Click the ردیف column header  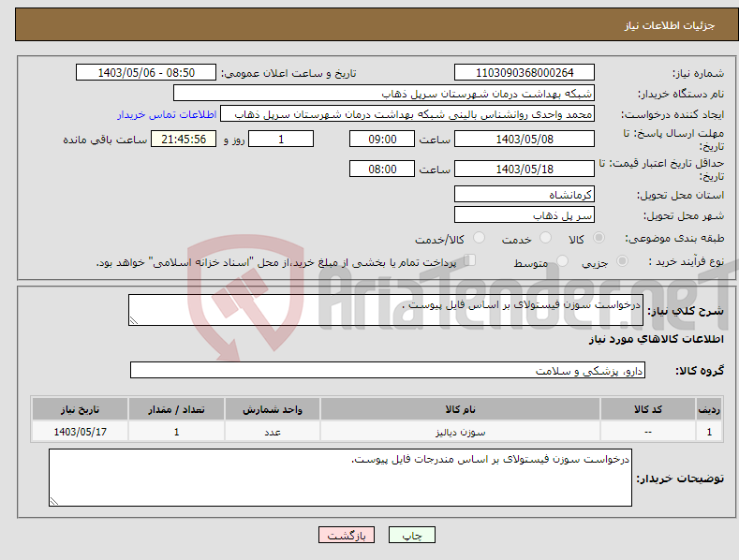(x=709, y=408)
